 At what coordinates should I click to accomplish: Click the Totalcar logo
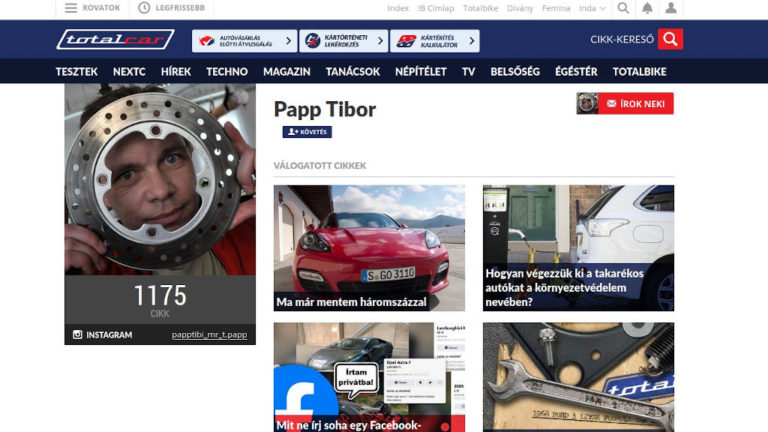(x=115, y=39)
